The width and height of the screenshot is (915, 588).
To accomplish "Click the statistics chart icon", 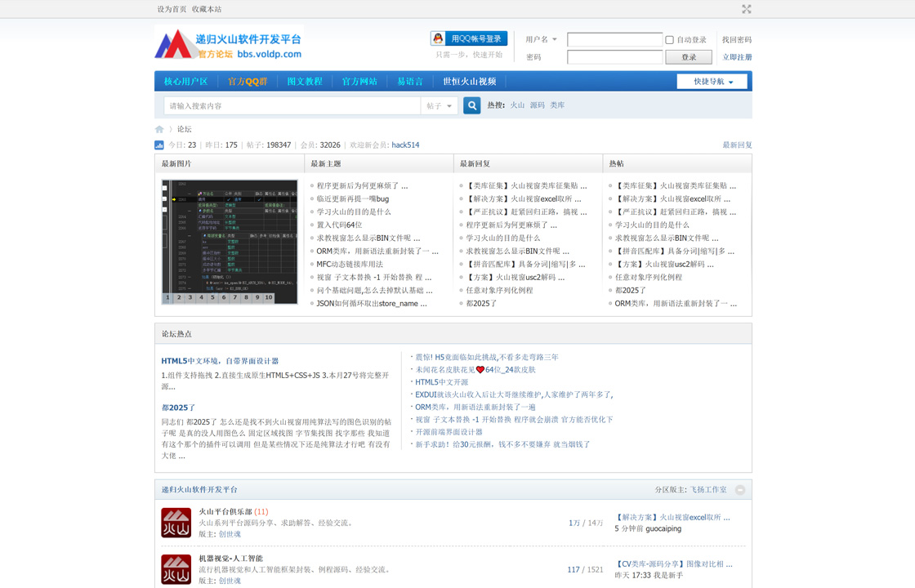I will click(158, 145).
